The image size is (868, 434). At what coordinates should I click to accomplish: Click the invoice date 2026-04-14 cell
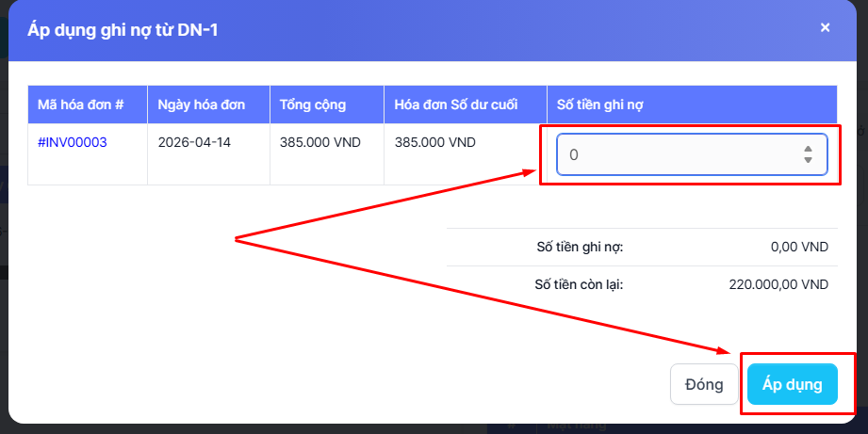tap(194, 143)
